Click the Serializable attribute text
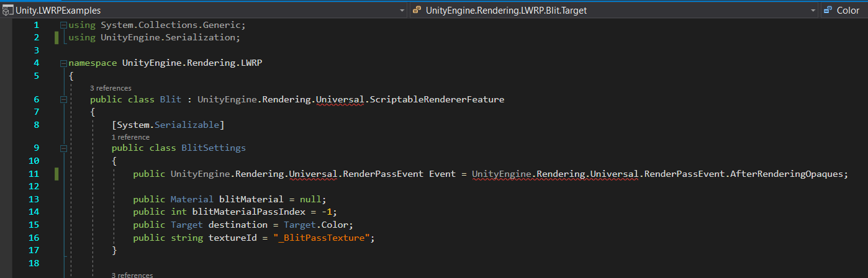Image resolution: width=868 pixels, height=278 pixels. (x=186, y=125)
